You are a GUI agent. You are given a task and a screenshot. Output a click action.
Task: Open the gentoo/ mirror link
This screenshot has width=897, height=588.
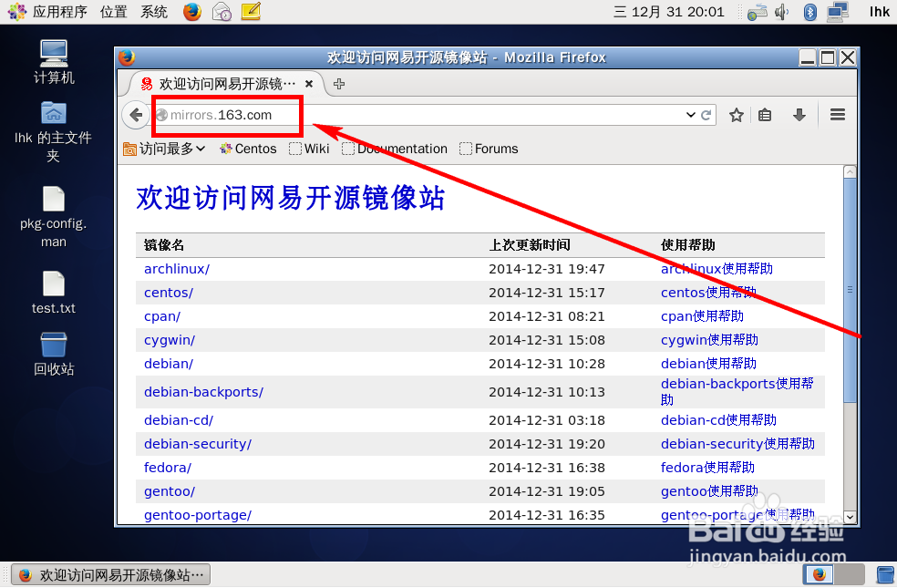pos(170,492)
